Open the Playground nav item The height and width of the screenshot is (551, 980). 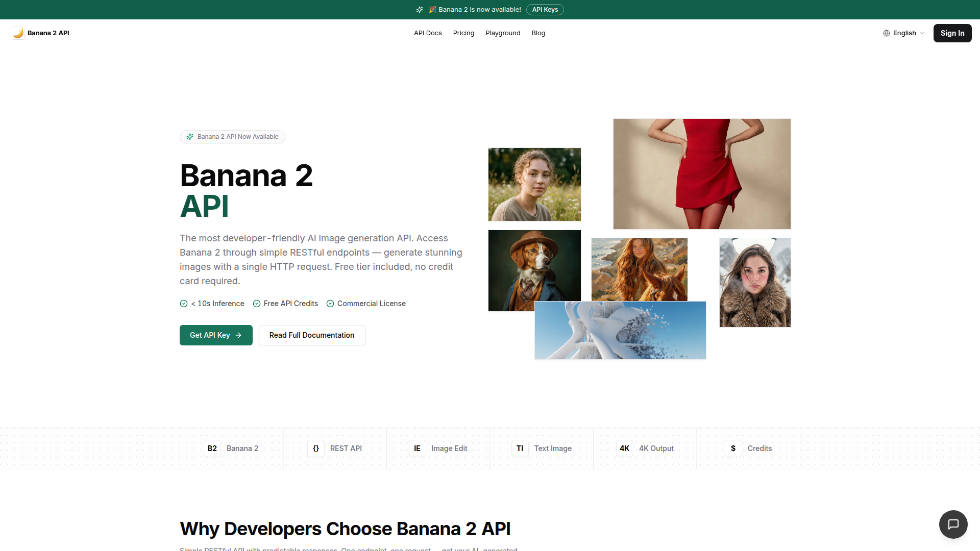[x=503, y=33]
